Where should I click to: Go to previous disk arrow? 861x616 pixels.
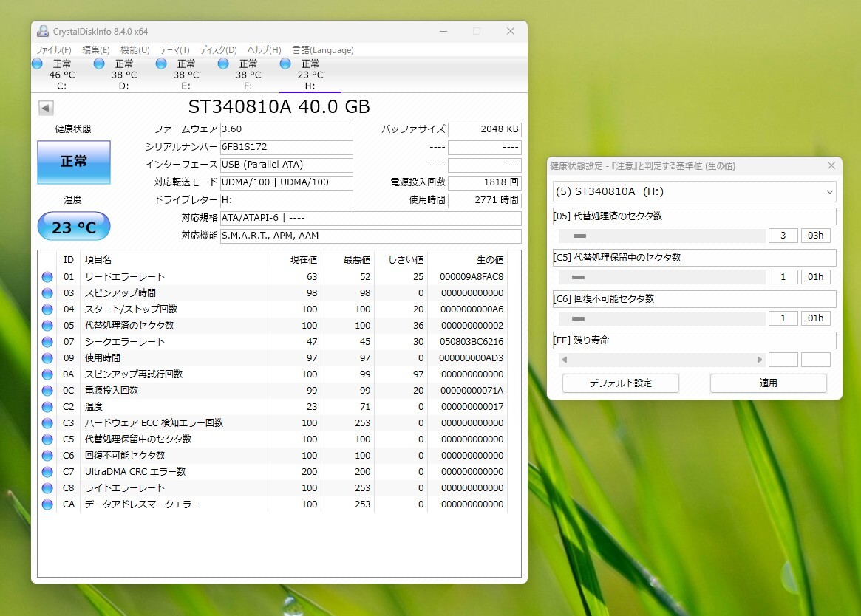tap(46, 108)
